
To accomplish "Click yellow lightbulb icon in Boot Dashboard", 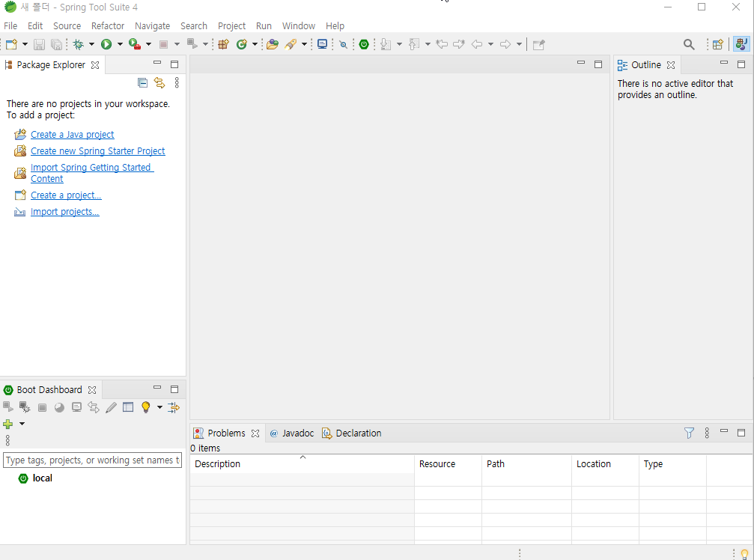I will [x=146, y=407].
